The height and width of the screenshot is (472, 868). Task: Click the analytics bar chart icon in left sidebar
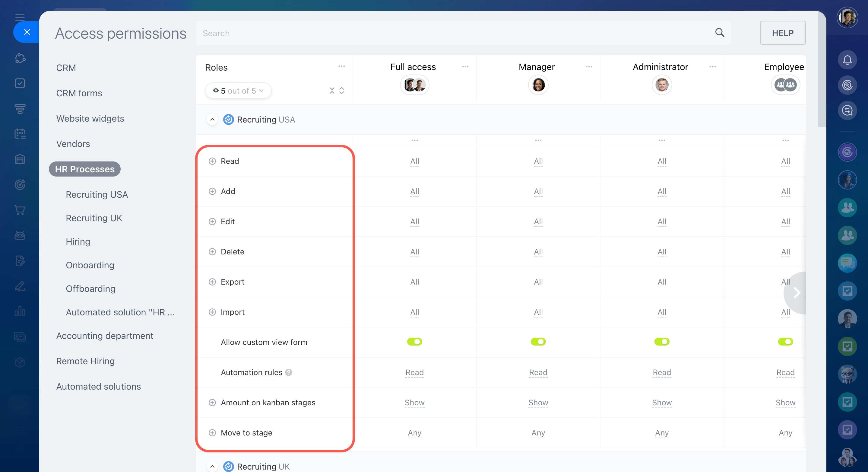coord(20,311)
